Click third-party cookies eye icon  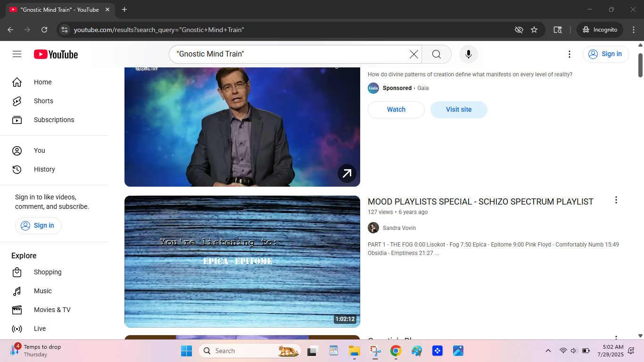pyautogui.click(x=519, y=30)
